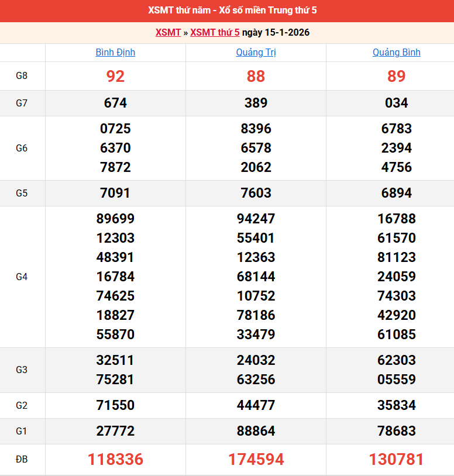
Task: Select the G2 number 35834
Action: (396, 405)
